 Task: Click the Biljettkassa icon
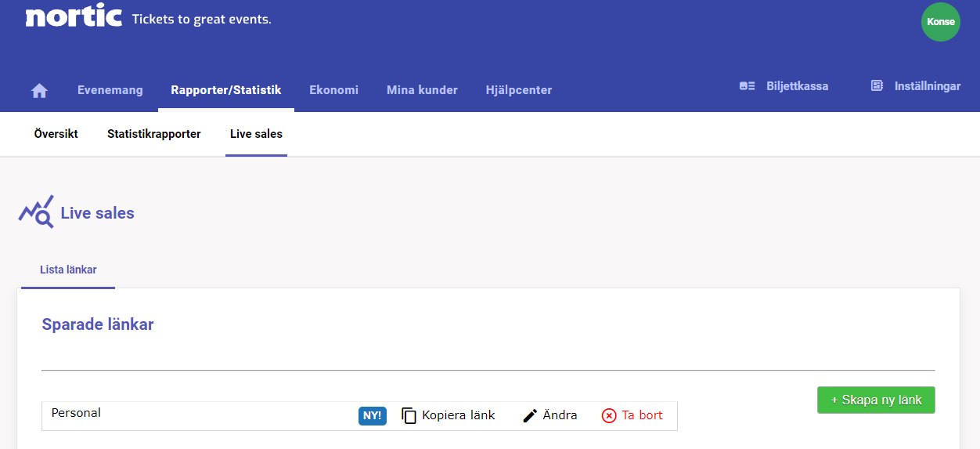pos(748,86)
